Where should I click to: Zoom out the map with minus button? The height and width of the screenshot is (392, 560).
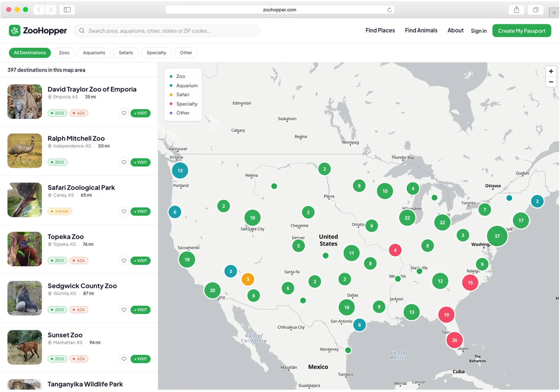click(551, 82)
